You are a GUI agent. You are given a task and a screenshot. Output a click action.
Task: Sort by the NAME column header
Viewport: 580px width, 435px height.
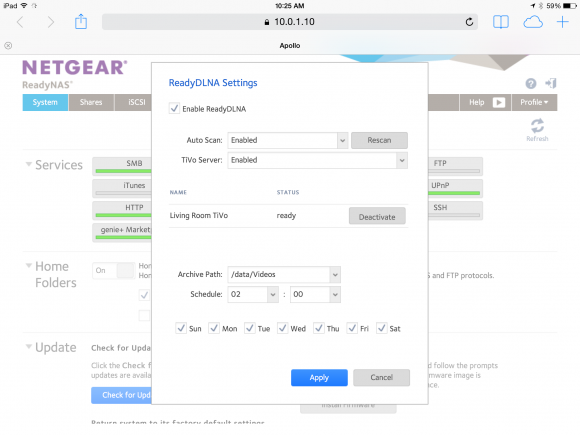coord(178,192)
